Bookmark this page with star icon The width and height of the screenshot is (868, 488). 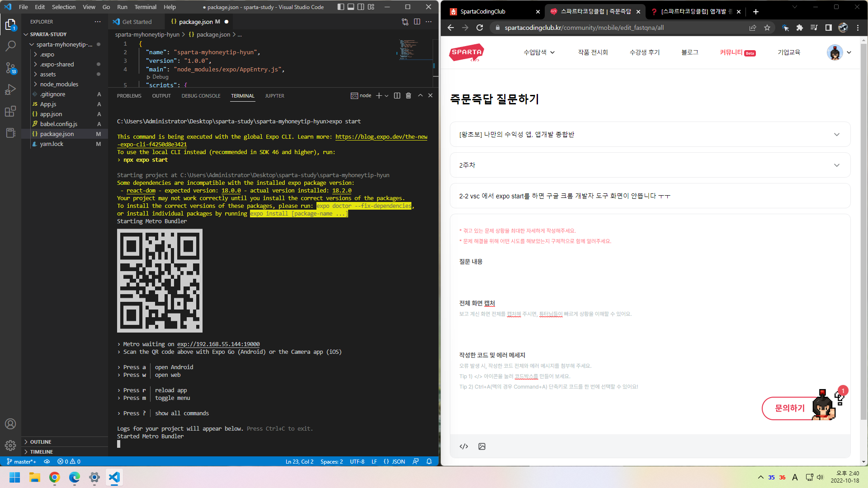[x=767, y=28]
